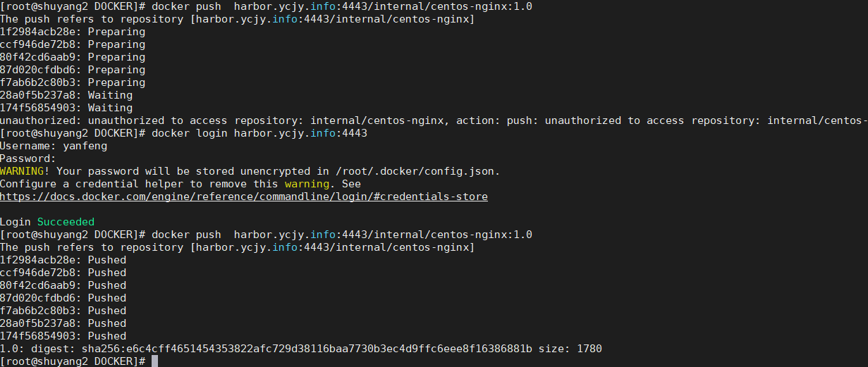Click the yellow 'warning' word after 'remove this'
868x367 pixels.
point(307,184)
